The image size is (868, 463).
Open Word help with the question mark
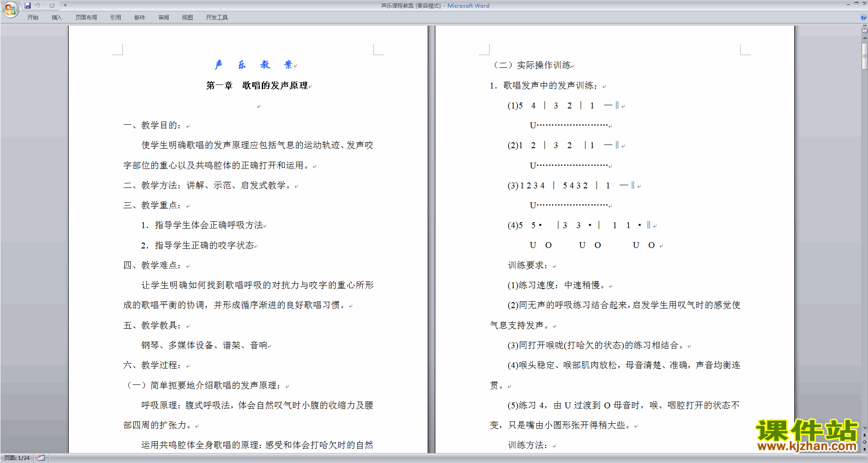(863, 17)
